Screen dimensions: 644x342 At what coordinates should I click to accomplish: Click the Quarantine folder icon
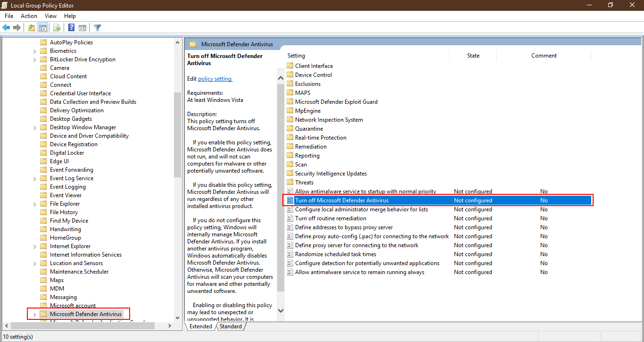point(290,128)
